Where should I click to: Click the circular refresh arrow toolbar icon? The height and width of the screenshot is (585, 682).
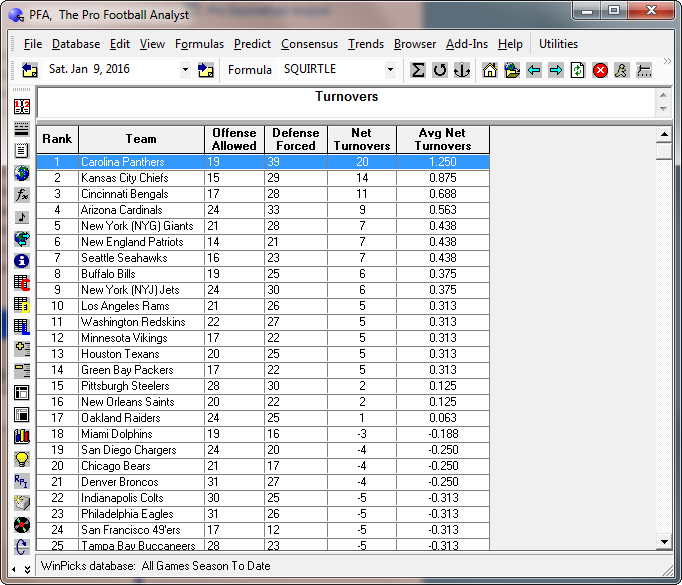pos(440,70)
